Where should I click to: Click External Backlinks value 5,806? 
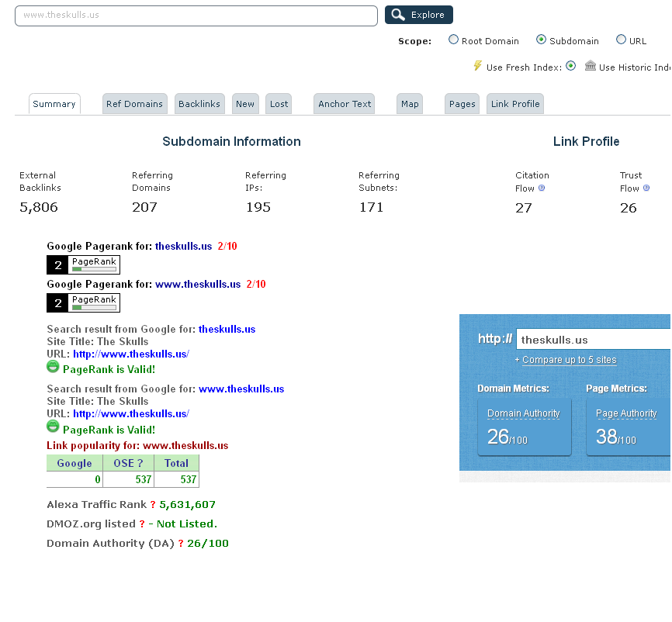[x=39, y=208]
